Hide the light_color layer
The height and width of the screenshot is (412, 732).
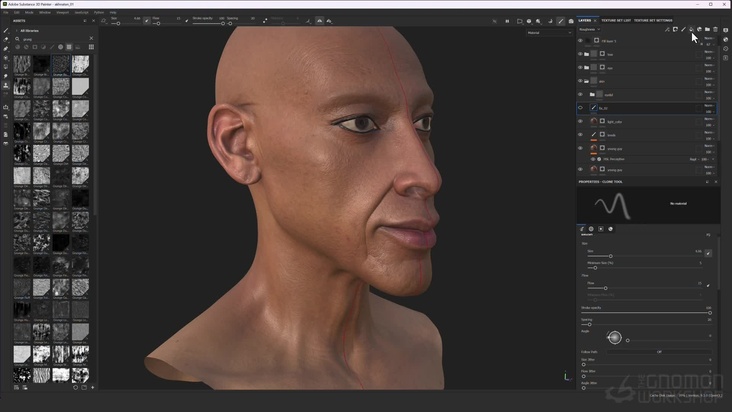coord(580,121)
